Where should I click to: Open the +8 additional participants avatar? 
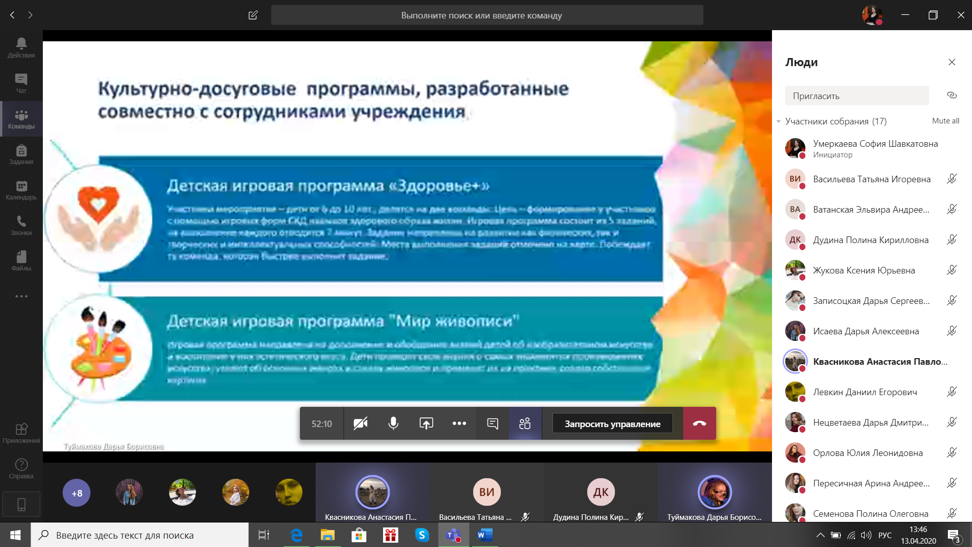pyautogui.click(x=77, y=492)
